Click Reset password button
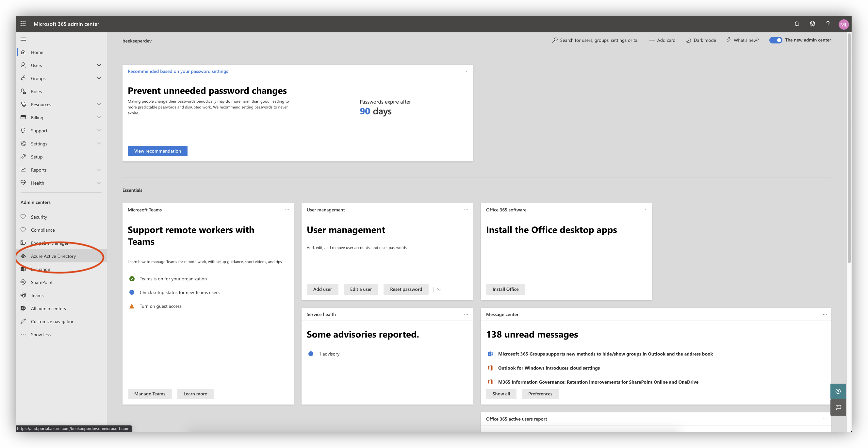 [x=406, y=289]
